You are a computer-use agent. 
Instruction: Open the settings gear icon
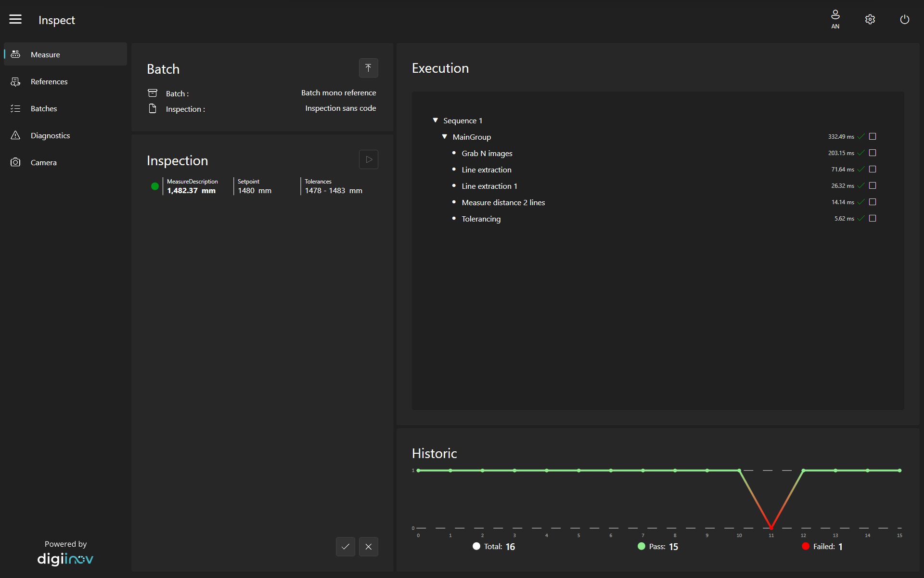pos(870,19)
